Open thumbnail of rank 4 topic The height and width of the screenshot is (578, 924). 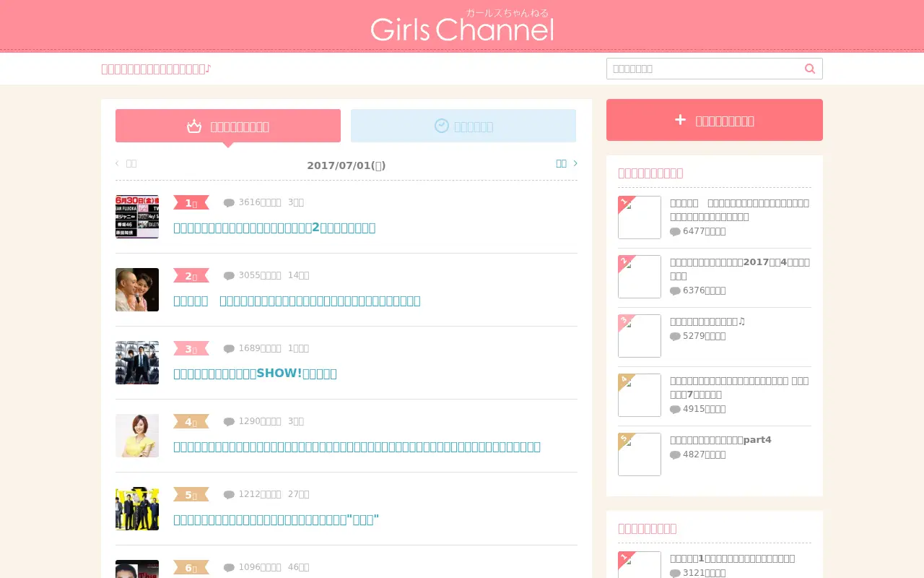(137, 436)
